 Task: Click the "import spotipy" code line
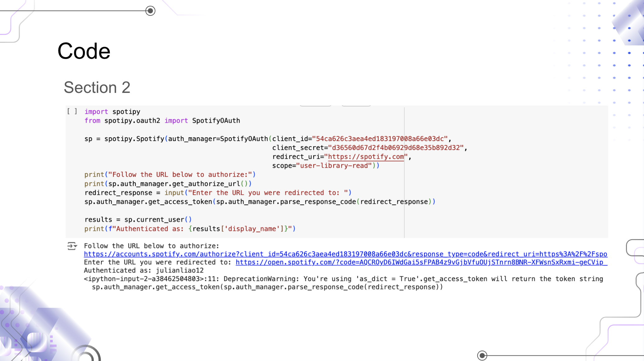tap(112, 112)
